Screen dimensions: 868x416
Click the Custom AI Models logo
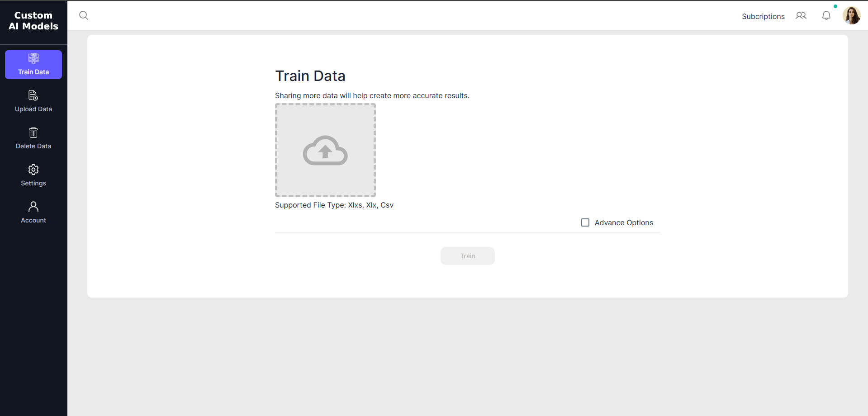point(33,21)
